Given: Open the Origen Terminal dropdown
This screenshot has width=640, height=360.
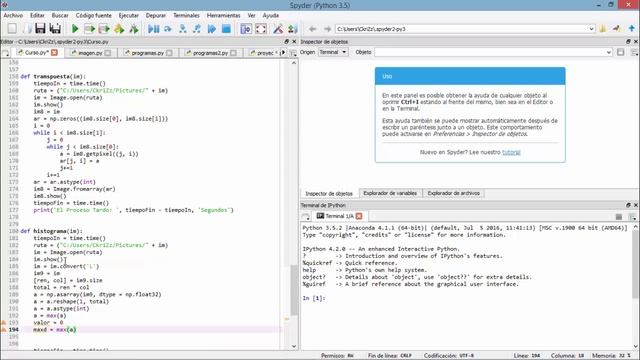Looking at the screenshot, I should (x=333, y=52).
